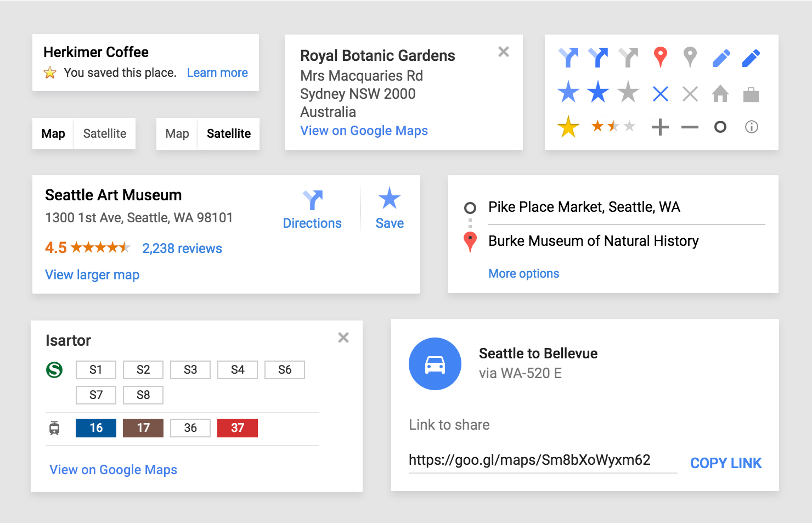This screenshot has height=523, width=812.
Task: Click the plus zoom-in icon
Action: tap(660, 127)
